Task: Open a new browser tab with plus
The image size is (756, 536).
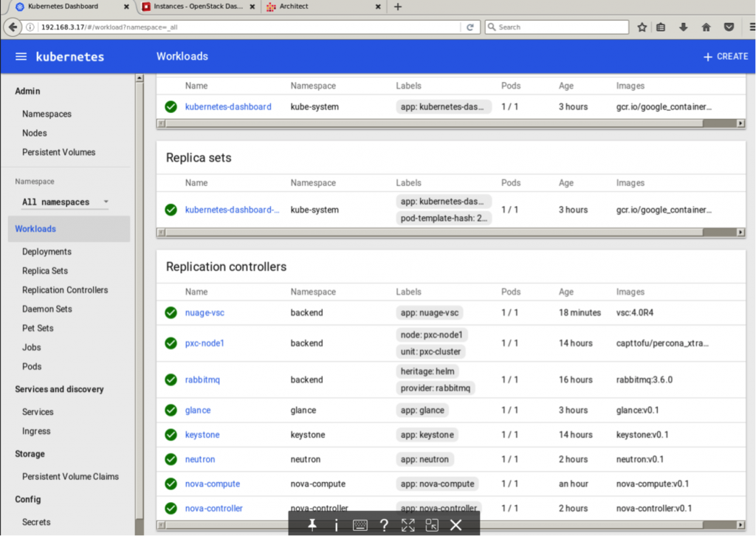Action: point(398,7)
